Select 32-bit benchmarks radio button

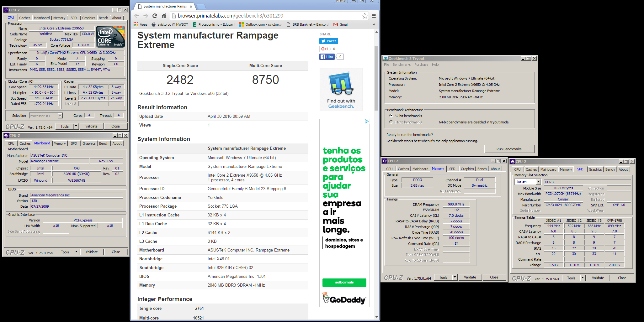pyautogui.click(x=391, y=116)
